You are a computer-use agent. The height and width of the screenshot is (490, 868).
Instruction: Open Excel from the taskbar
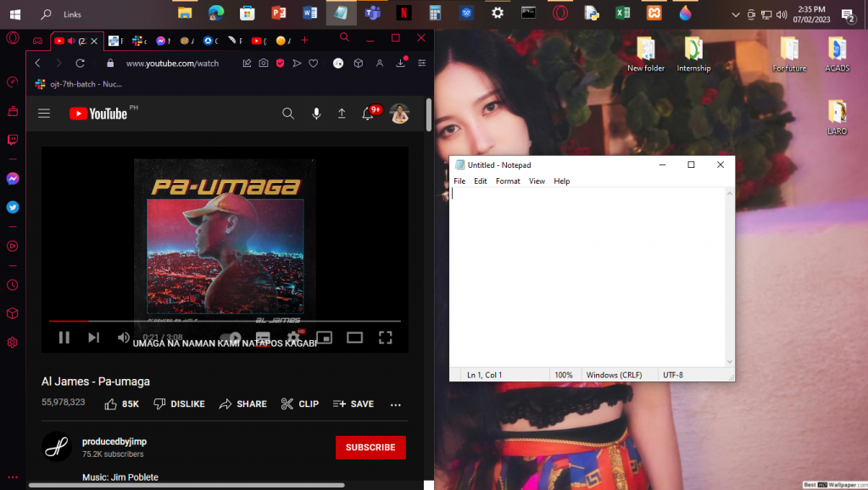tap(623, 13)
